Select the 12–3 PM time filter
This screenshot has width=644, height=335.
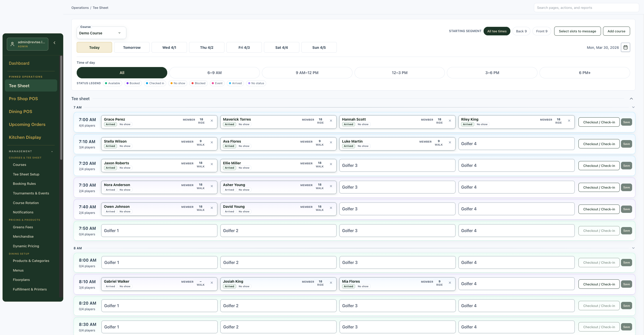[399, 73]
